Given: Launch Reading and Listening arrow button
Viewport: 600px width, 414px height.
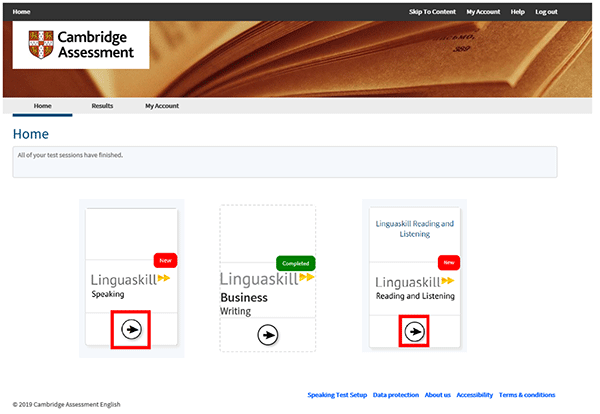Looking at the screenshot, I should tap(414, 331).
